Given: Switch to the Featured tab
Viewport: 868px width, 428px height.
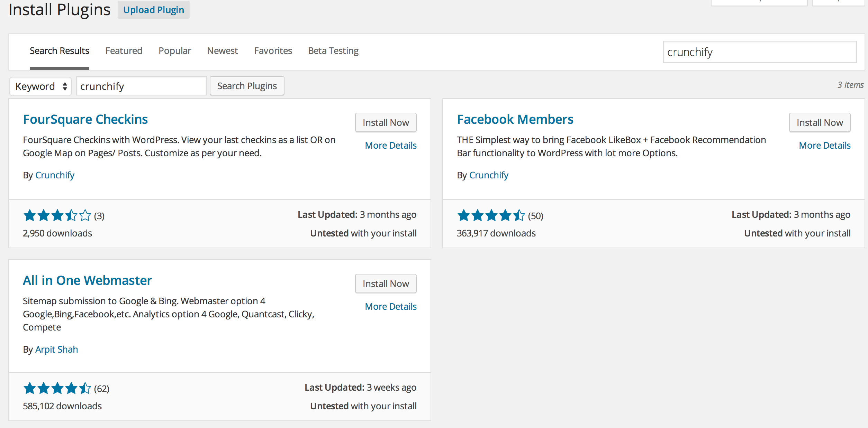Looking at the screenshot, I should coord(124,51).
